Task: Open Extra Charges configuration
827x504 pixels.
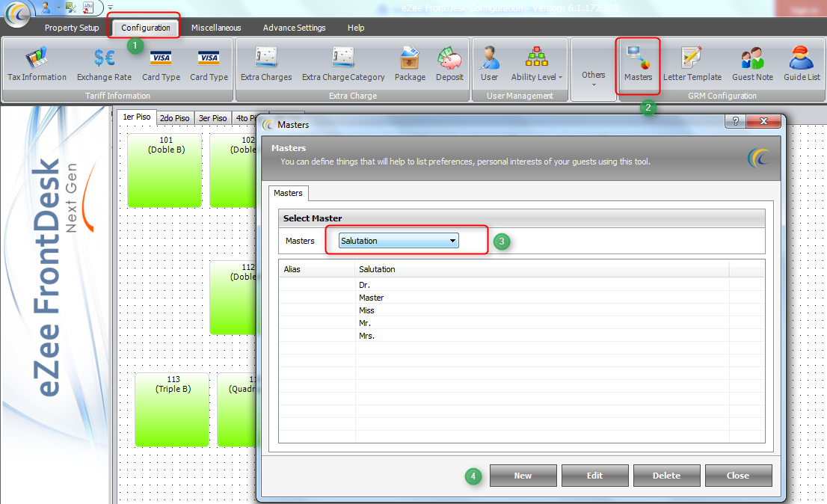Action: pyautogui.click(x=266, y=64)
